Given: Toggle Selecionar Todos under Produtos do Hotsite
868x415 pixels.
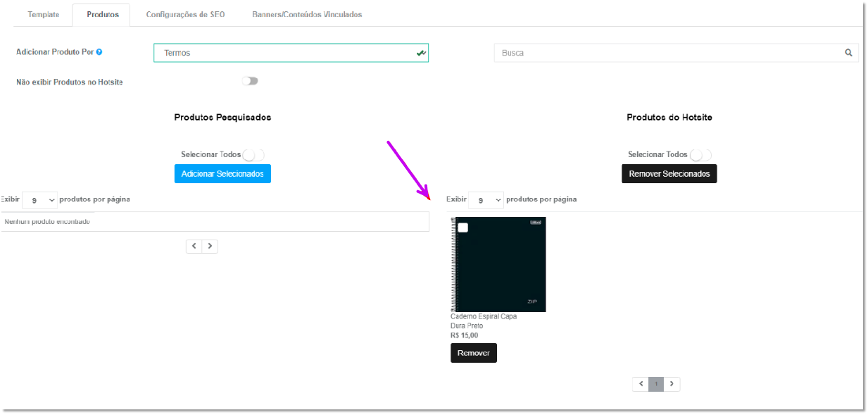Looking at the screenshot, I should (700, 154).
